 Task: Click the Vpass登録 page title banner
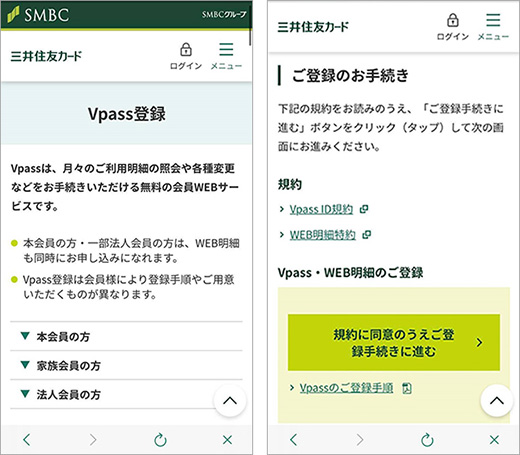[x=126, y=113]
